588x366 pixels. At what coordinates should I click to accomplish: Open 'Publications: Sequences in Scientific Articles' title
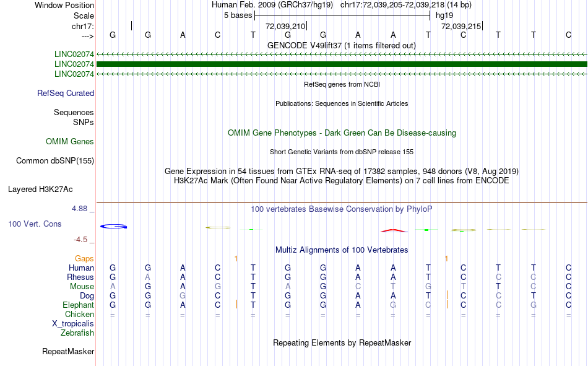coord(342,103)
